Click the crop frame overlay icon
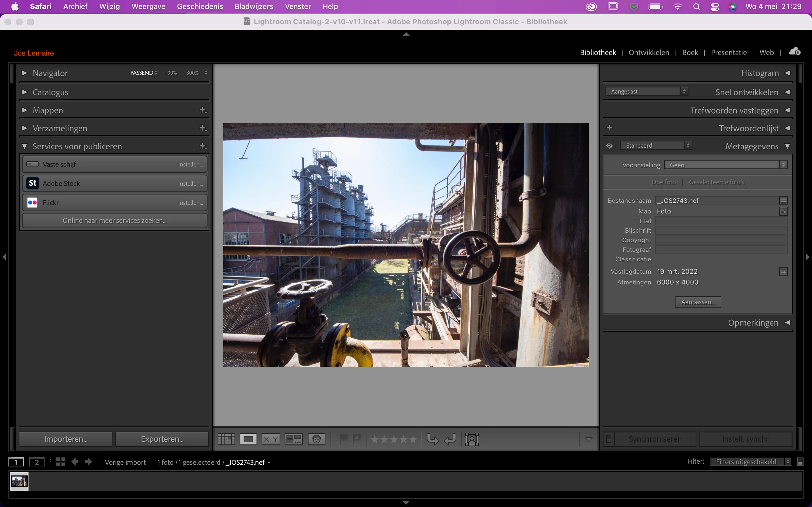812x507 pixels. (472, 439)
